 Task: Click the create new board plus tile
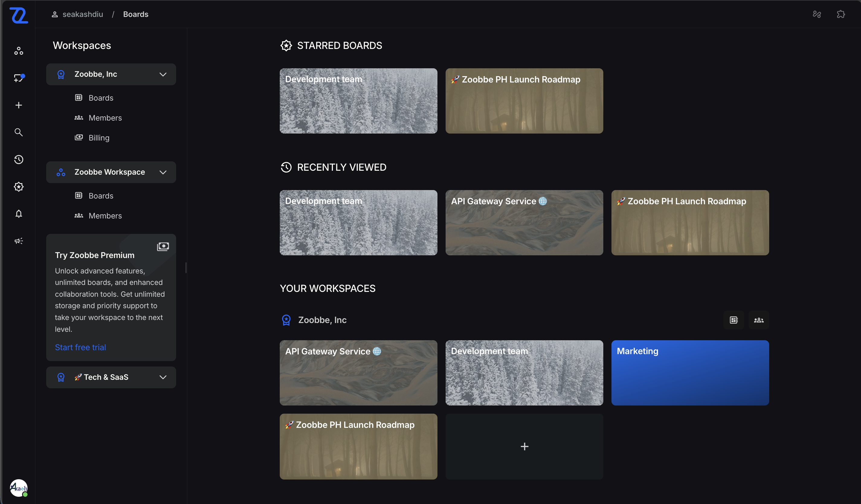point(524,447)
